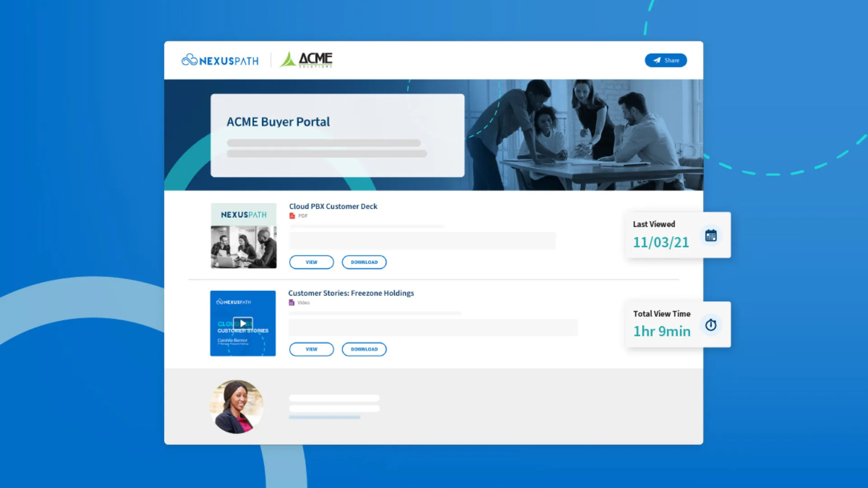
Task: Click the ACME Solutions logo
Action: tap(306, 60)
